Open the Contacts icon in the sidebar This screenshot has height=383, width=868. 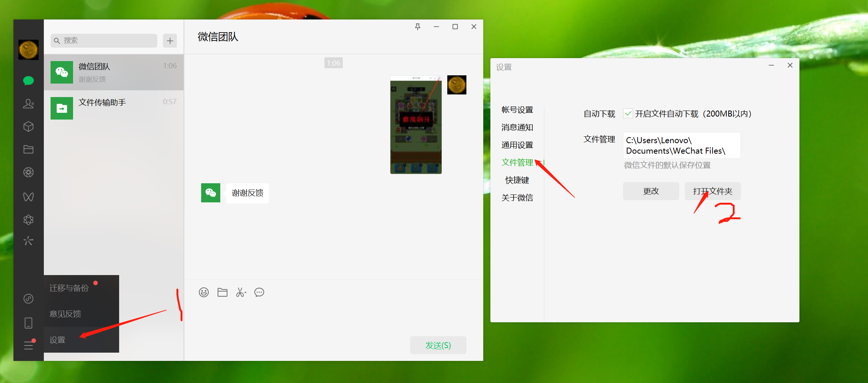click(28, 104)
